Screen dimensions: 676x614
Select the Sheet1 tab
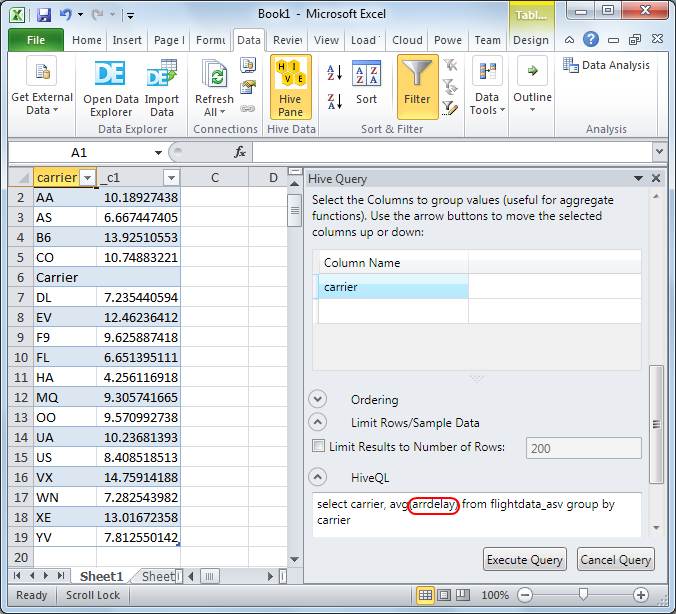[x=102, y=576]
